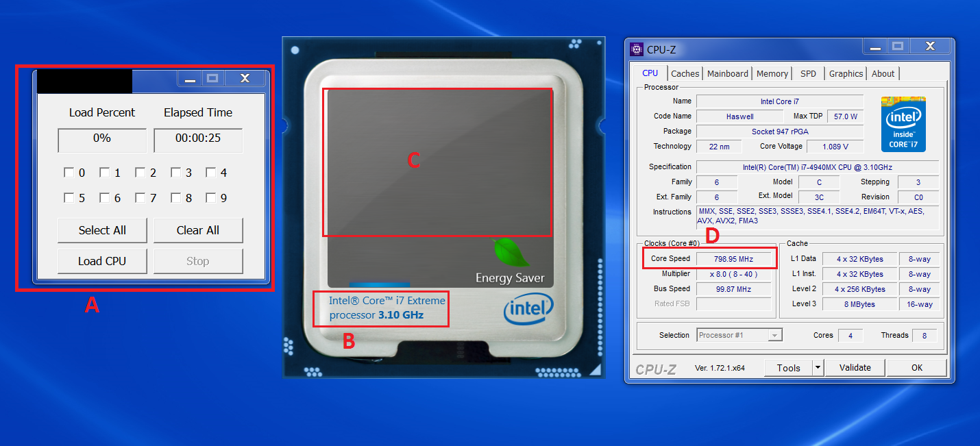Image resolution: width=980 pixels, height=446 pixels.
Task: Check the core 7 checkbox
Action: (x=140, y=198)
